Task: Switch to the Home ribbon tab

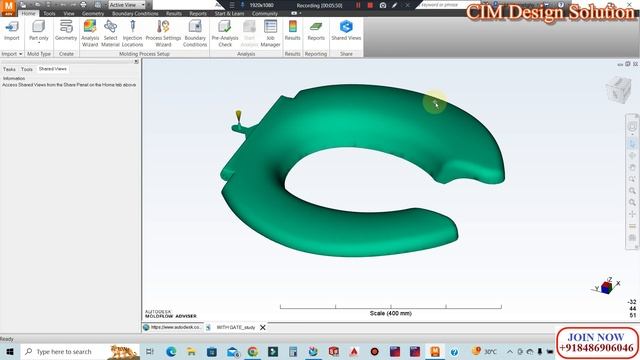Action: click(x=28, y=13)
